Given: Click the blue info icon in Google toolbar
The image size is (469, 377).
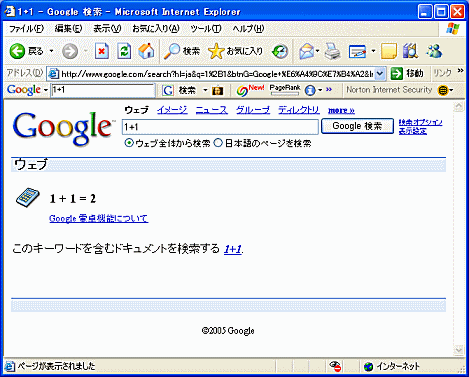Looking at the screenshot, I should point(310,90).
